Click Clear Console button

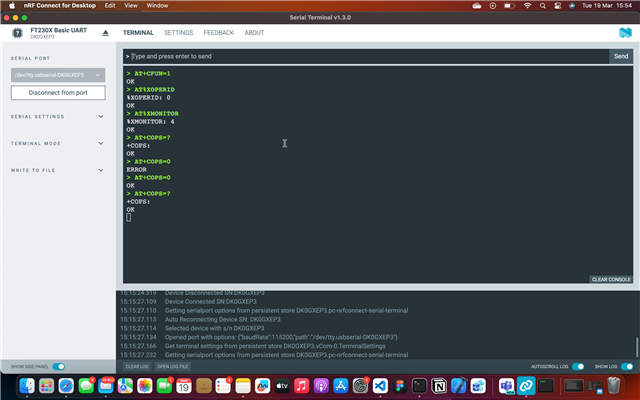click(x=611, y=280)
